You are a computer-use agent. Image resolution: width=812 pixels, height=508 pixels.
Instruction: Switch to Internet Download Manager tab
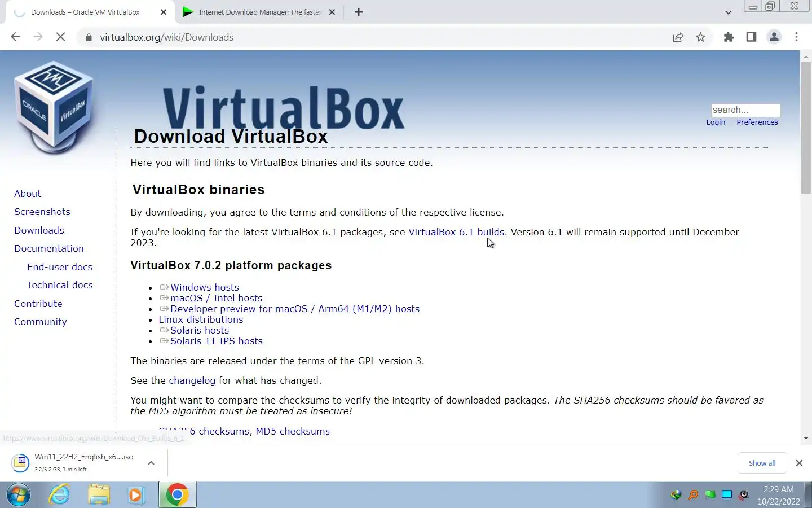click(x=260, y=12)
